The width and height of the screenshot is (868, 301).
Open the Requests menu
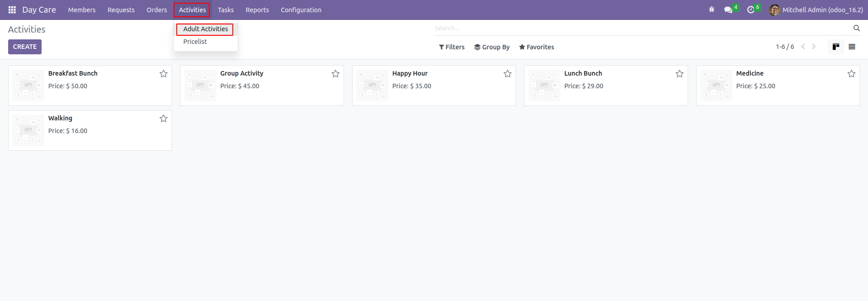(x=121, y=10)
